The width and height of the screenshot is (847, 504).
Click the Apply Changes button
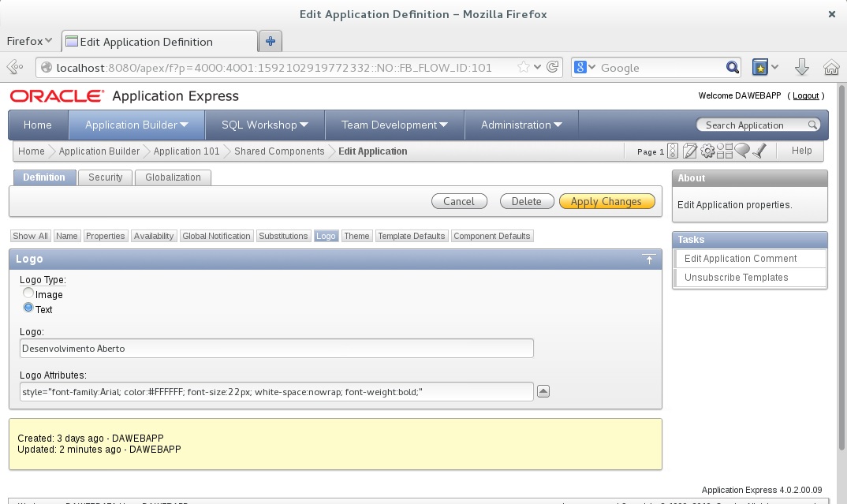pos(606,202)
